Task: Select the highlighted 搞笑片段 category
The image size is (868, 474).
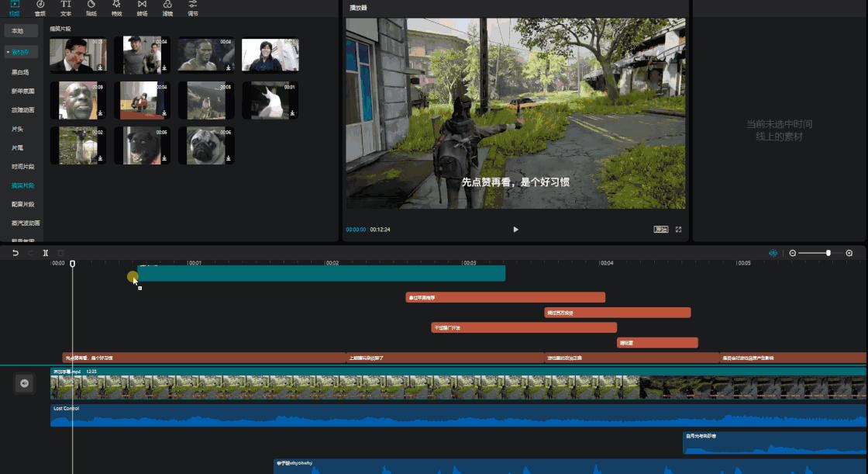Action: (x=22, y=185)
